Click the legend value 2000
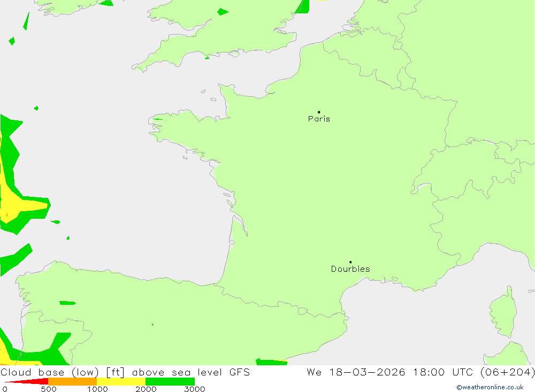This screenshot has width=535, height=392. coord(146,389)
